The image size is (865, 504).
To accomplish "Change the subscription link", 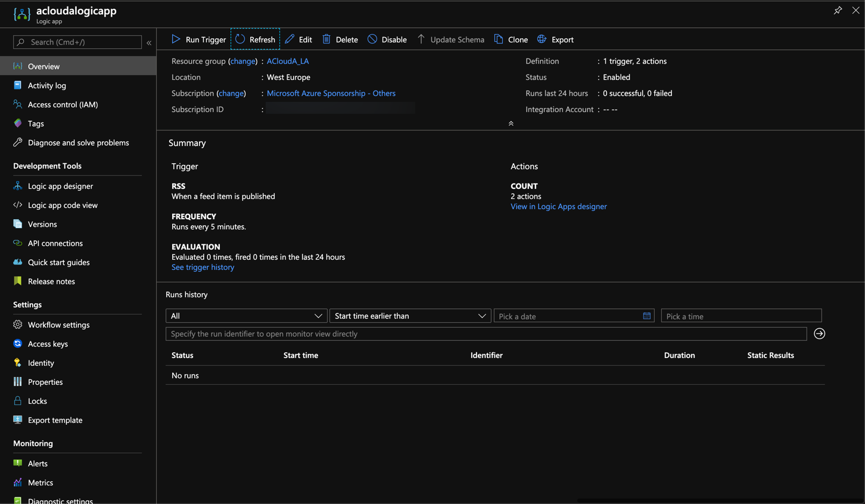I will tap(231, 94).
